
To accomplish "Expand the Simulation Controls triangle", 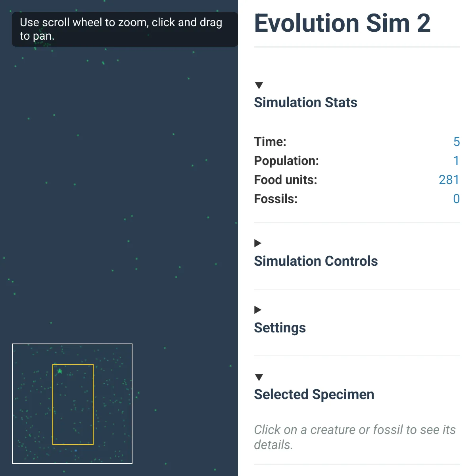I will pos(258,243).
